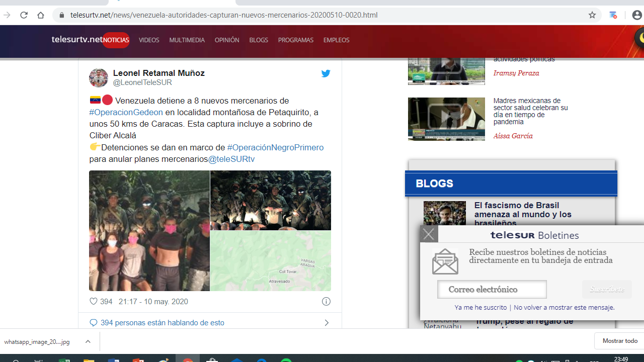View the top-right soldiers photo in tweet
The width and height of the screenshot is (644, 362).
[x=271, y=200]
